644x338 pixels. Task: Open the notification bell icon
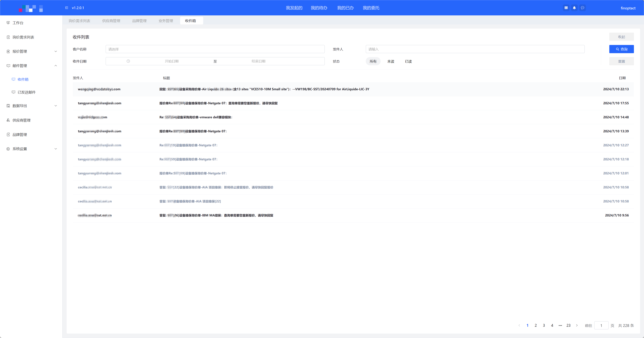pyautogui.click(x=574, y=8)
